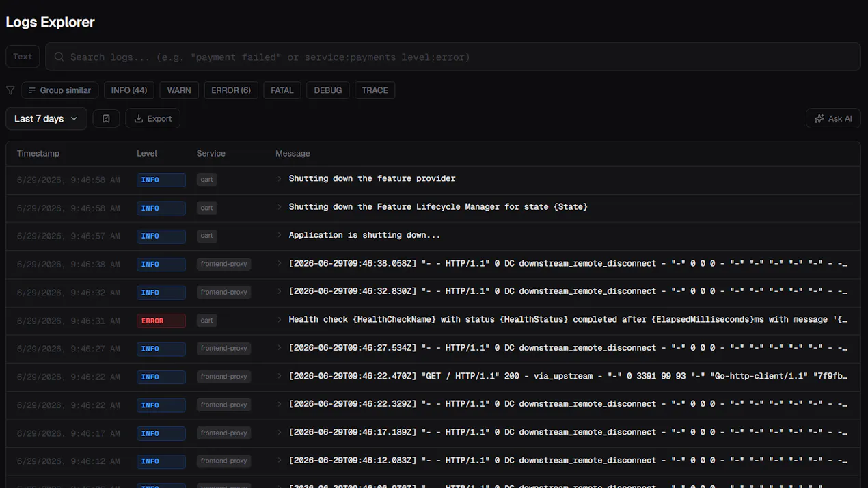Expand the 09:46:17.189Z log entry
868x488 pixels.
[280, 432]
